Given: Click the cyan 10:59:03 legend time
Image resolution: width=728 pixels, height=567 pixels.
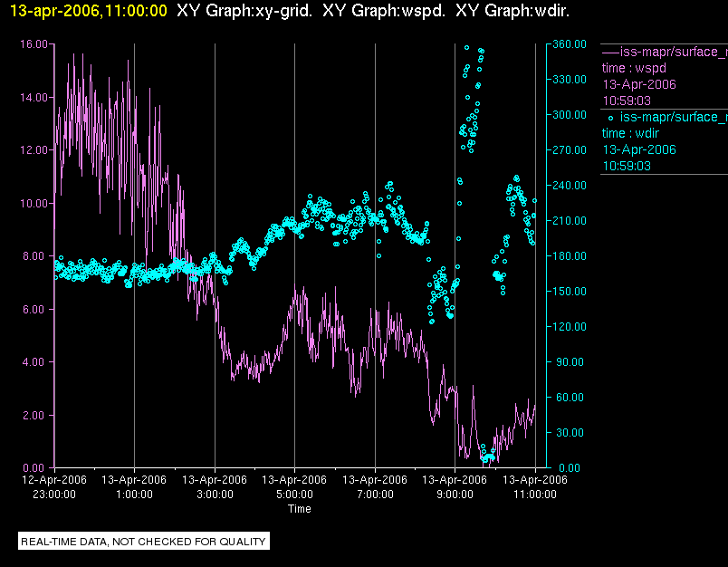Looking at the screenshot, I should (x=627, y=167).
